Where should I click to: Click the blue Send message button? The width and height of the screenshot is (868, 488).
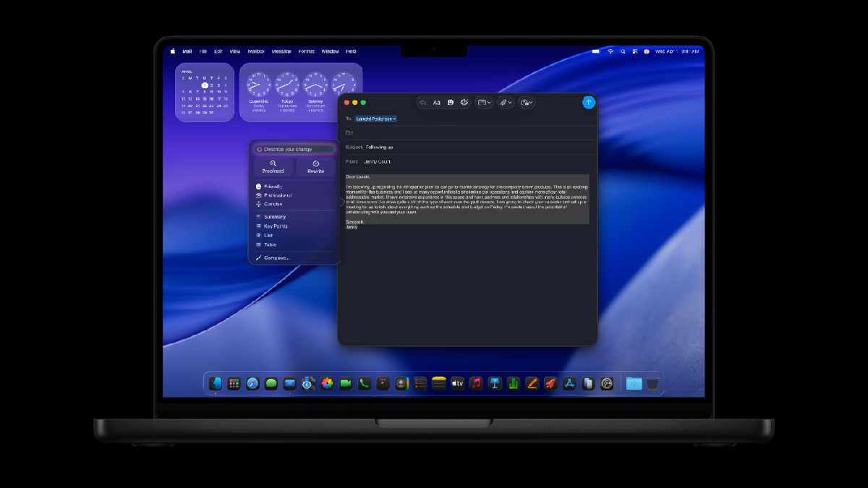click(x=588, y=103)
